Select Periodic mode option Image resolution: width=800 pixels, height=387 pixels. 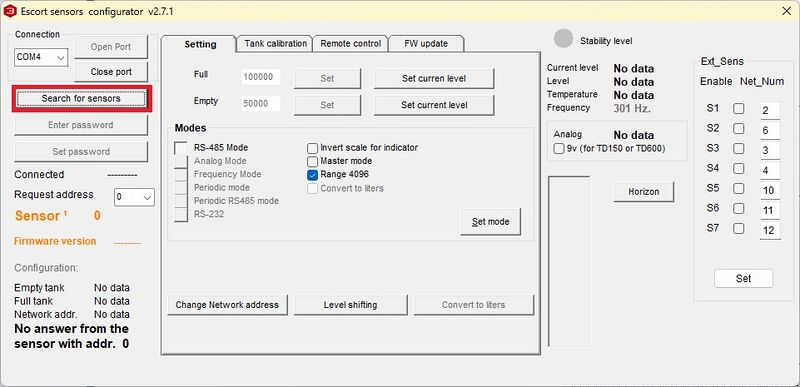click(x=182, y=188)
